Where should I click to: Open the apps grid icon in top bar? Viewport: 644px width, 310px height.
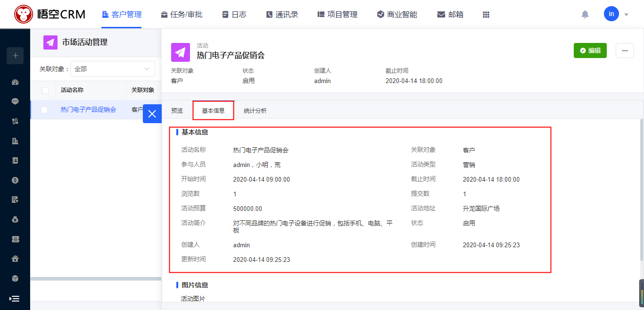[x=486, y=15]
